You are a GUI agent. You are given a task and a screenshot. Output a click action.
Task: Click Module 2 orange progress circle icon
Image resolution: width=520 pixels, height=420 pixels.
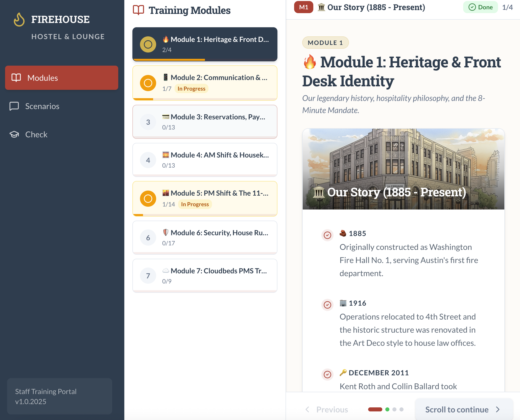click(x=148, y=83)
